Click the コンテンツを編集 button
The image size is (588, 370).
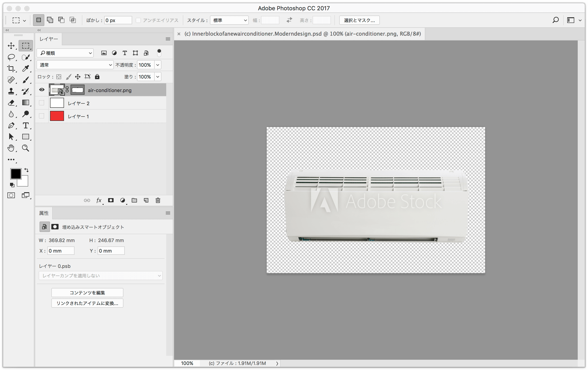[87, 293]
